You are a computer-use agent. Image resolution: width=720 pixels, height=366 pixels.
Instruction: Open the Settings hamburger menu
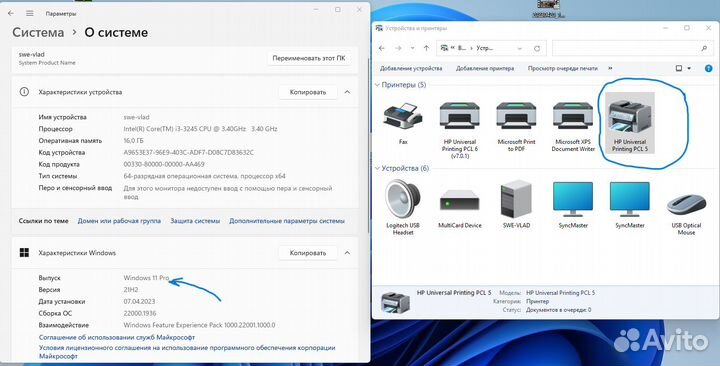coord(29,14)
